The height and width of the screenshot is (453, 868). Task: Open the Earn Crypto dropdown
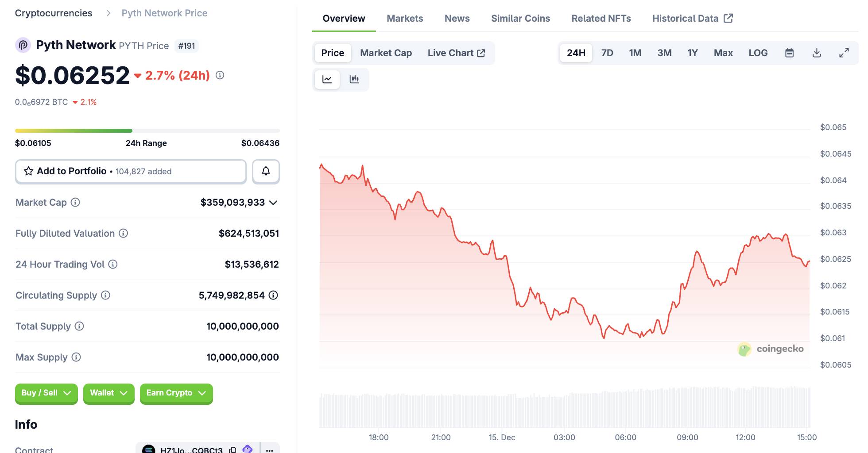tap(176, 393)
